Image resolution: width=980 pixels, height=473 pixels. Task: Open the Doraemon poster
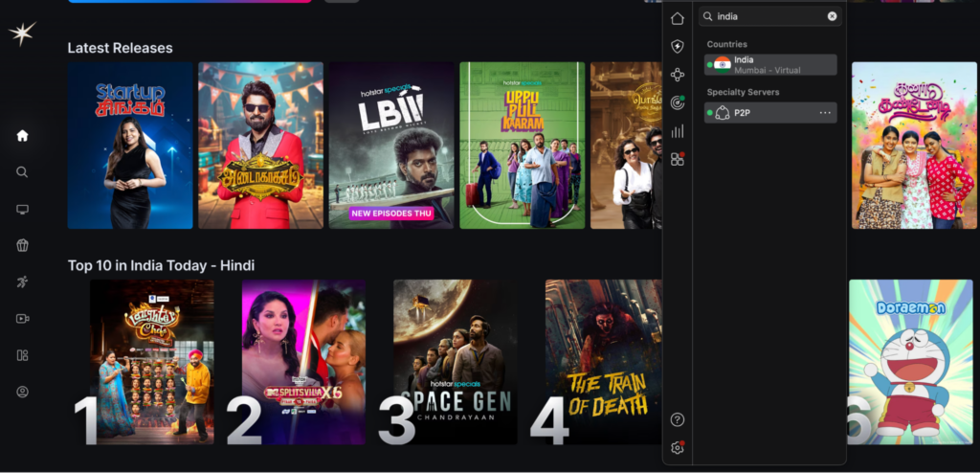(911, 362)
